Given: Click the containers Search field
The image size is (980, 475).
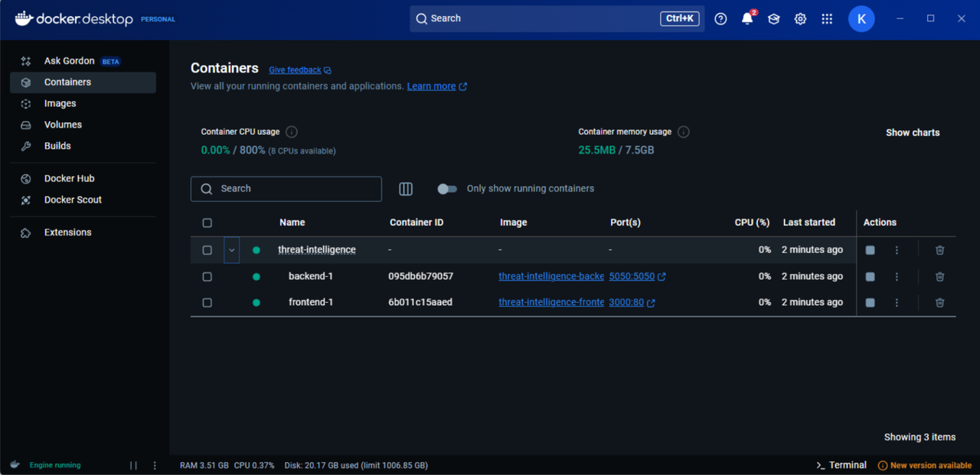Looking at the screenshot, I should pos(286,189).
